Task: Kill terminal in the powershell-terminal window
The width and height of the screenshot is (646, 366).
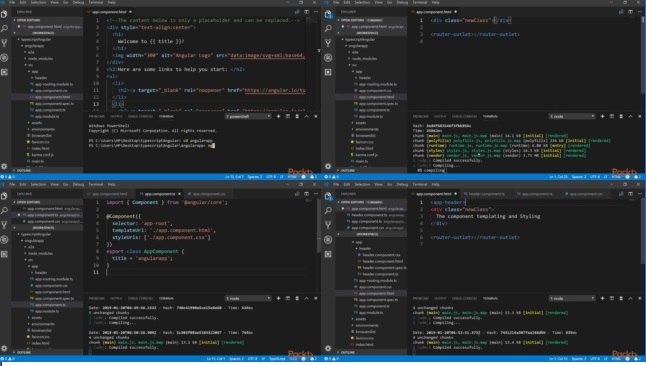Action: 297,117
